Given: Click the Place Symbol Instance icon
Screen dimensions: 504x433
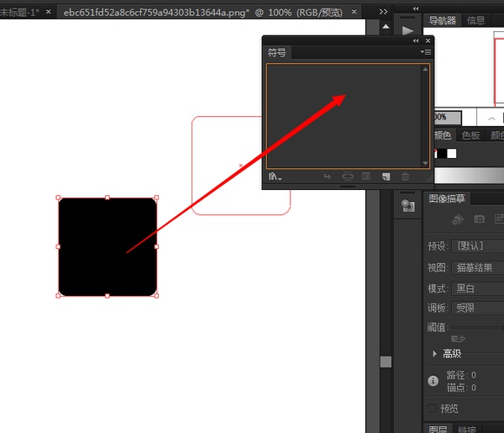Looking at the screenshot, I should coord(328,177).
